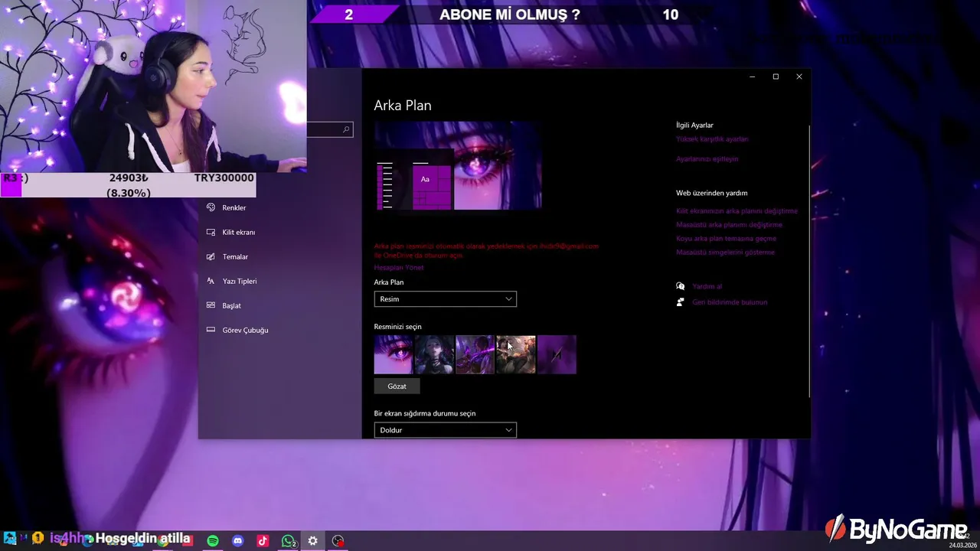Click the background preview image
This screenshot has height=551, width=980.
[x=458, y=165]
